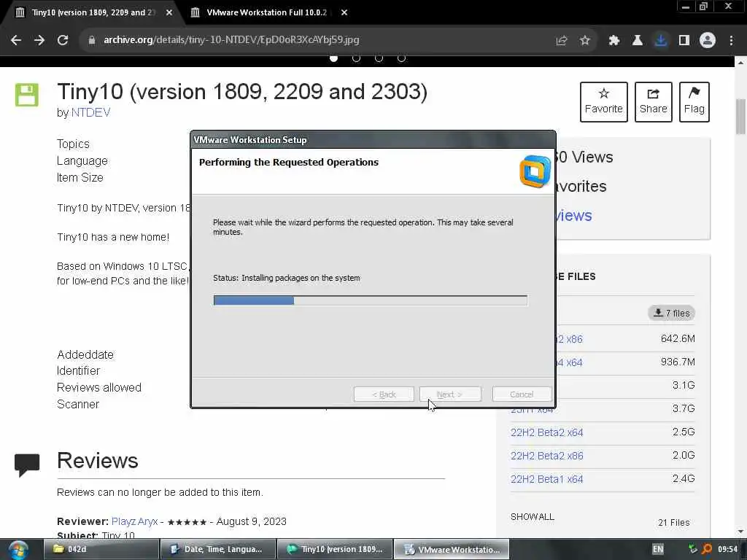This screenshot has width=747, height=560.
Task: Open the browser downloads icon
Action: pos(661,41)
